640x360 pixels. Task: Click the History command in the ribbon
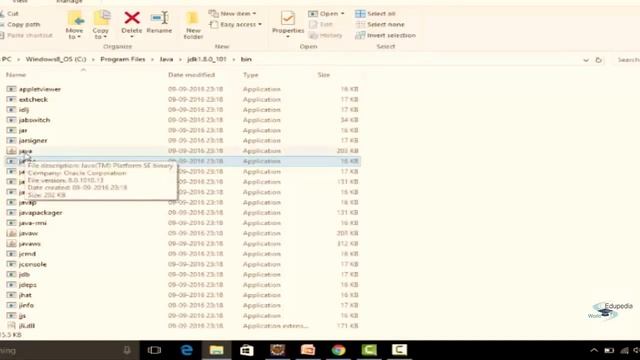(x=325, y=36)
